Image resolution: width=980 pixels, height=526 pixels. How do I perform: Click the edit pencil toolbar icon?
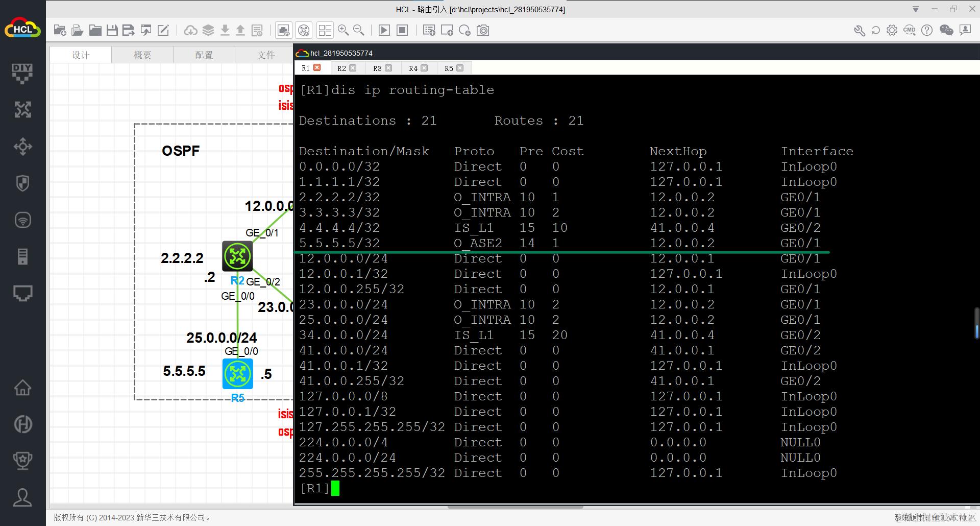coord(163,30)
